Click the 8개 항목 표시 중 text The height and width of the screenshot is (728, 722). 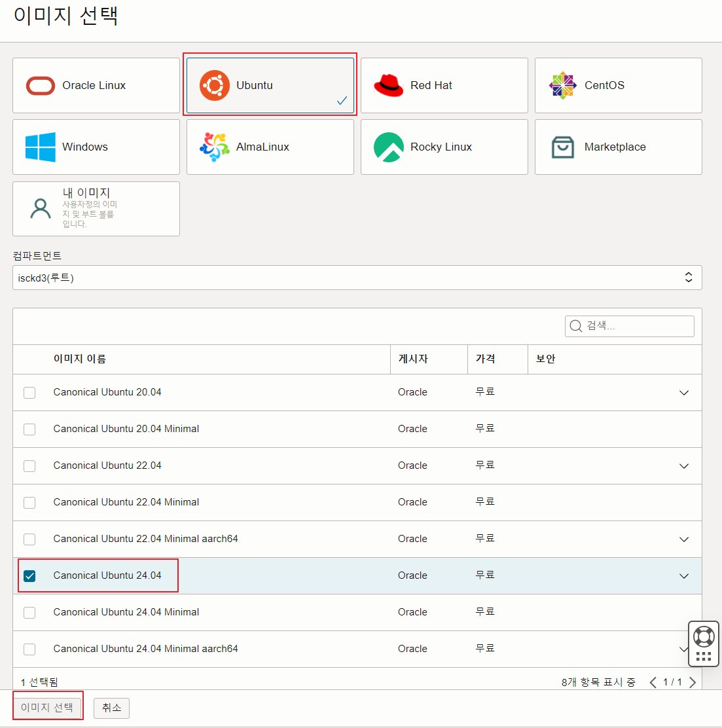[598, 682]
